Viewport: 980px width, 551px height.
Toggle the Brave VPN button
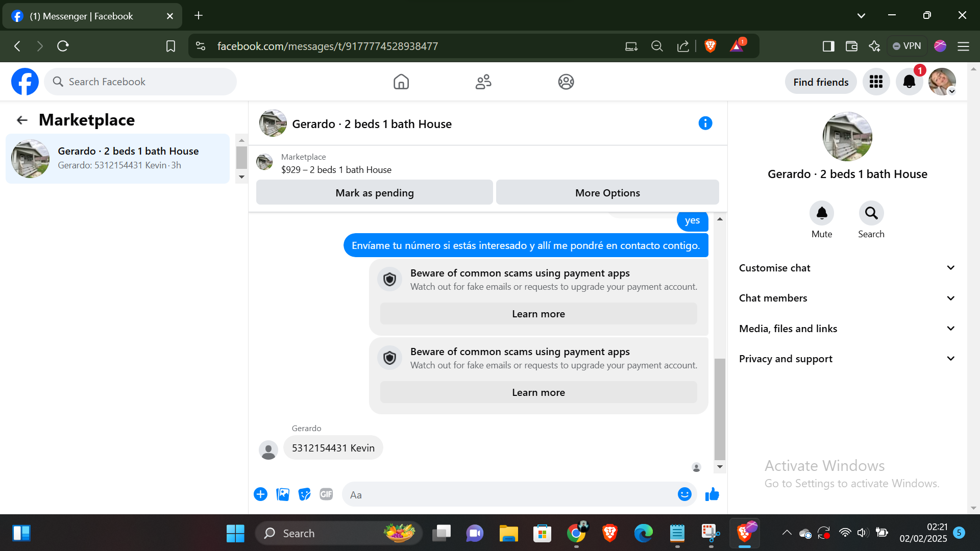pyautogui.click(x=907, y=46)
